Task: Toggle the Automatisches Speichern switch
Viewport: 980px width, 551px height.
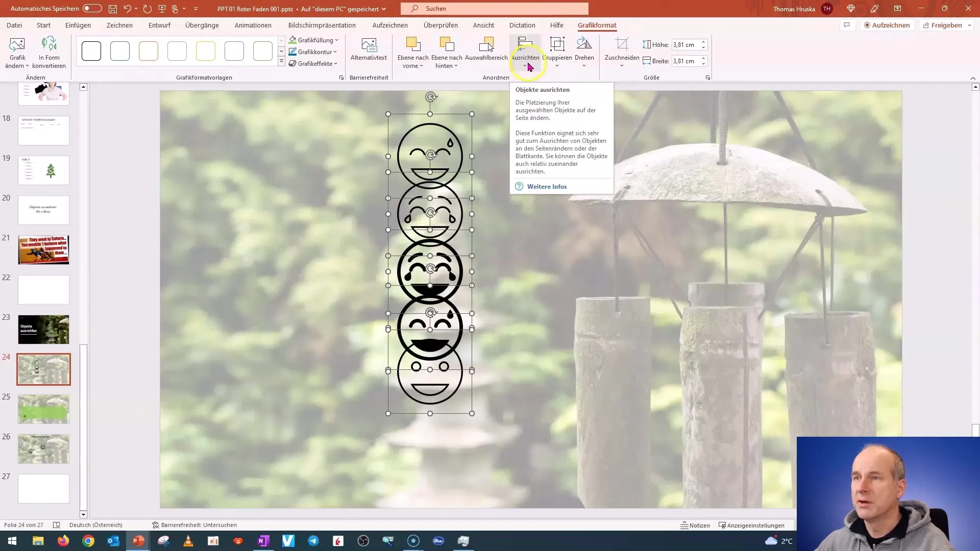Action: coord(92,9)
